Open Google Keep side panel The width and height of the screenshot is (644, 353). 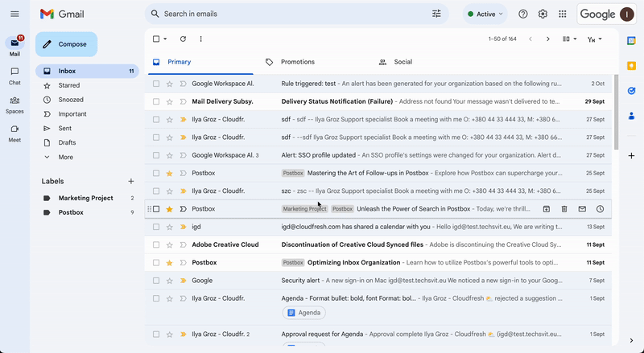(631, 66)
